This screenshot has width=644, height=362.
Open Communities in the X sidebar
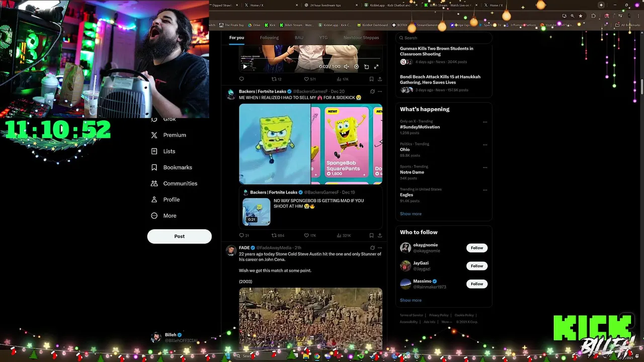(174, 184)
